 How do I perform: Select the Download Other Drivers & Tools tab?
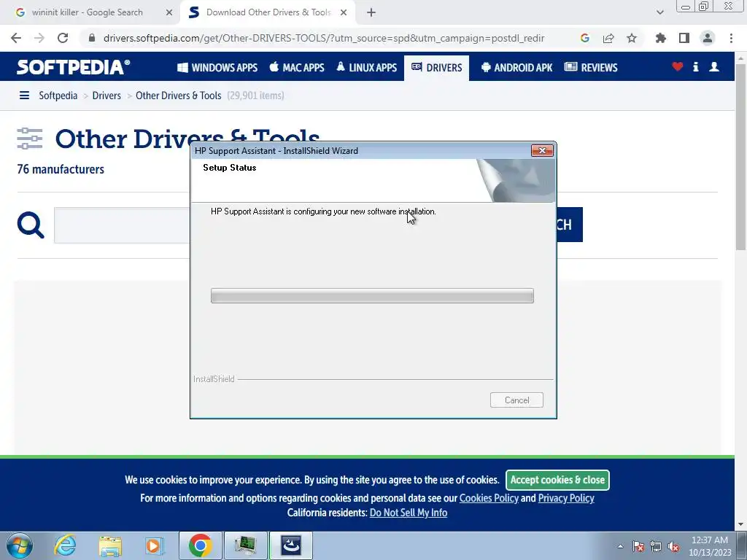coord(267,13)
